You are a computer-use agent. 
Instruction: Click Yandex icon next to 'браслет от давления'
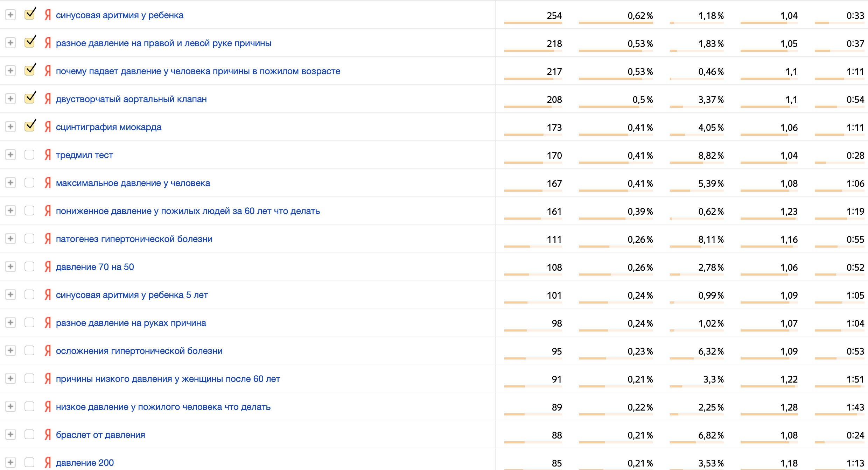(48, 434)
